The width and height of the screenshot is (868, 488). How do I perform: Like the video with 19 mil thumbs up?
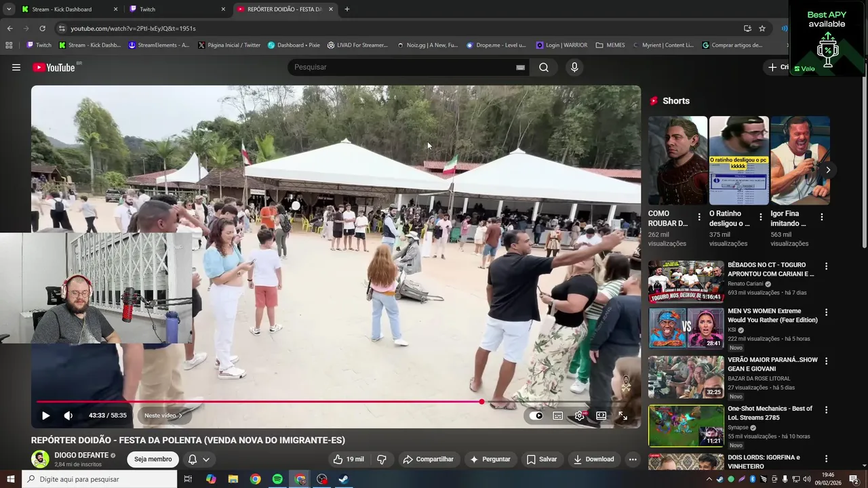point(348,459)
